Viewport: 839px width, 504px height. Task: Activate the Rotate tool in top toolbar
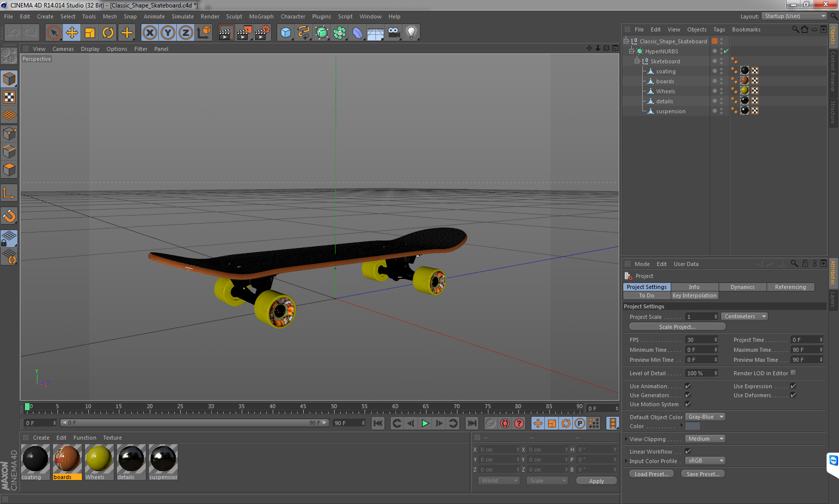[108, 33]
